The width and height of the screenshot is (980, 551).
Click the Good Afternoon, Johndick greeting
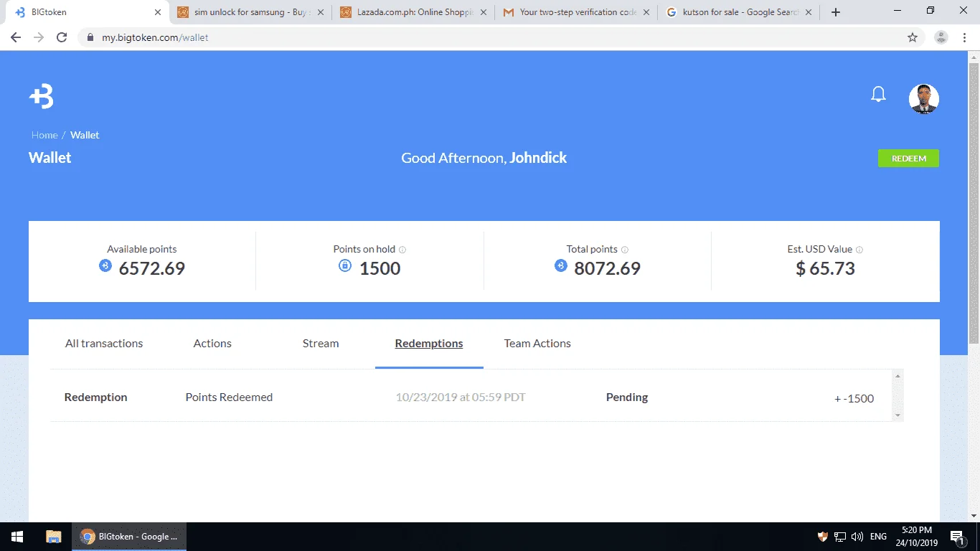(484, 158)
